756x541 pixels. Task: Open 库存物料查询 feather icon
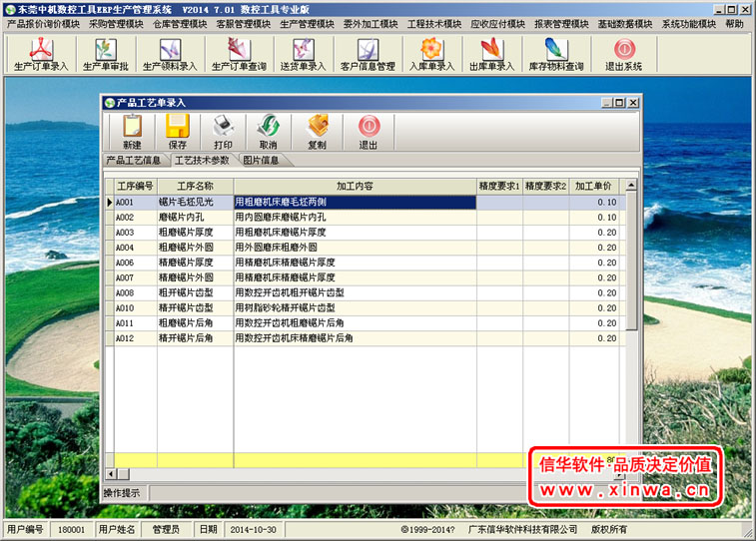pyautogui.click(x=556, y=55)
